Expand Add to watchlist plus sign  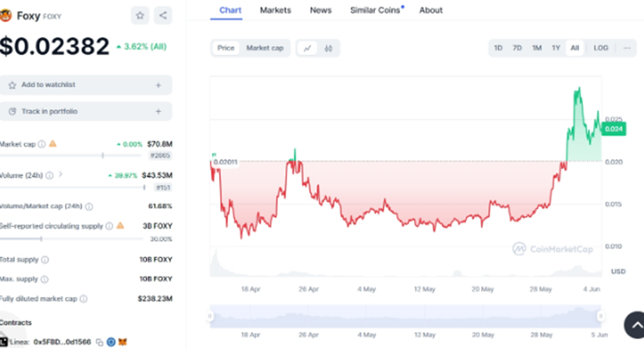click(158, 85)
